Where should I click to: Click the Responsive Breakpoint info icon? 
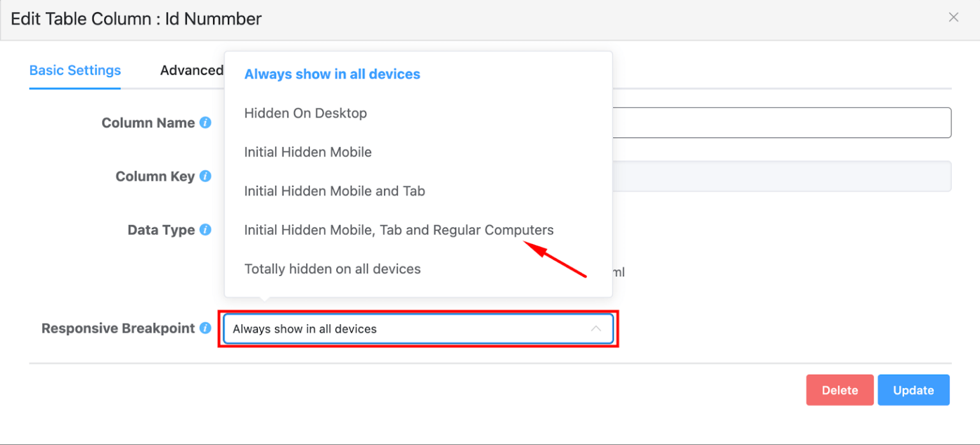click(x=205, y=328)
